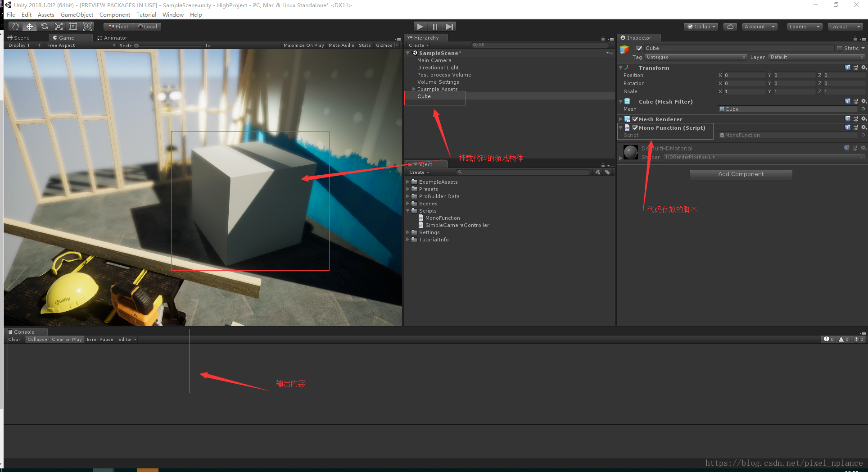Toggle Pivot/Center handle position

(118, 27)
